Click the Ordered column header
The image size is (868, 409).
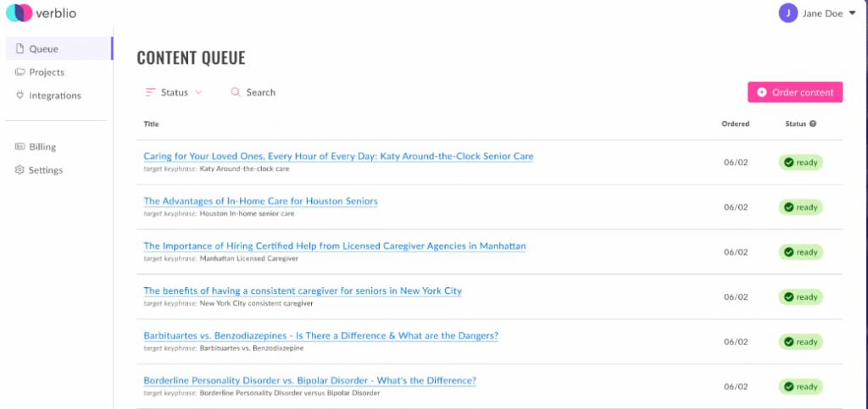coord(736,124)
